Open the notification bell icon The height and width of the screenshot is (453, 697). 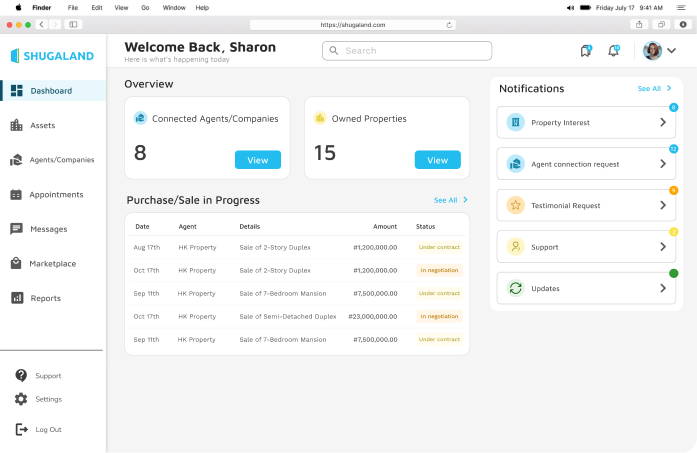[614, 51]
